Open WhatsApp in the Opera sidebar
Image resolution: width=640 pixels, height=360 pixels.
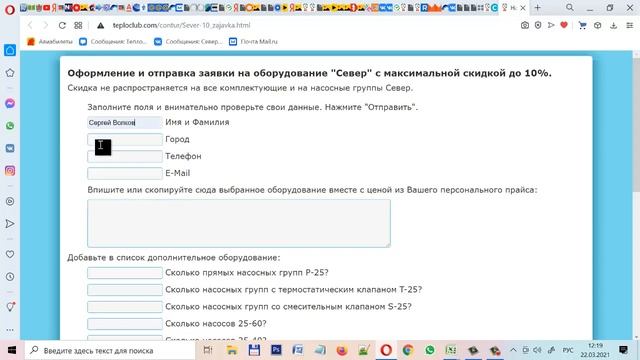[x=10, y=126]
